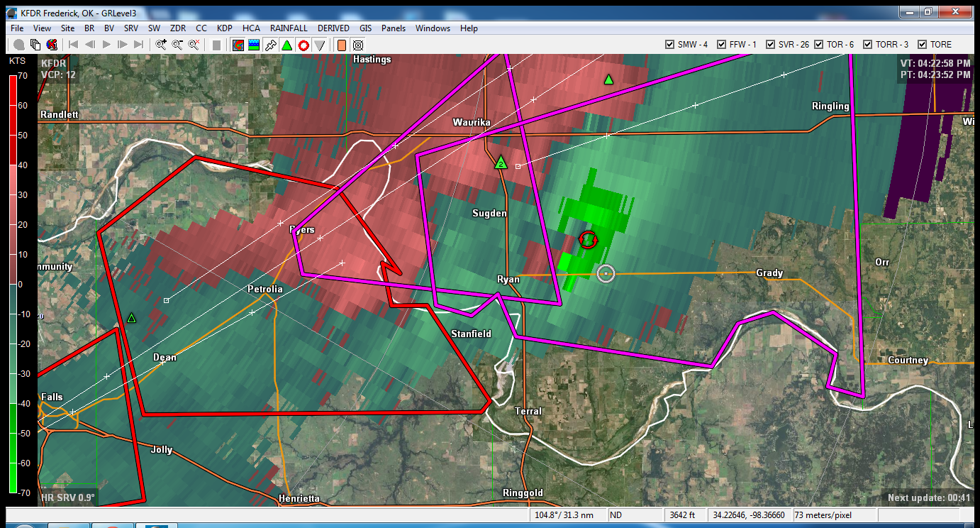Click the zoom out magnifier icon
Image resolution: width=980 pixels, height=528 pixels.
point(177,45)
